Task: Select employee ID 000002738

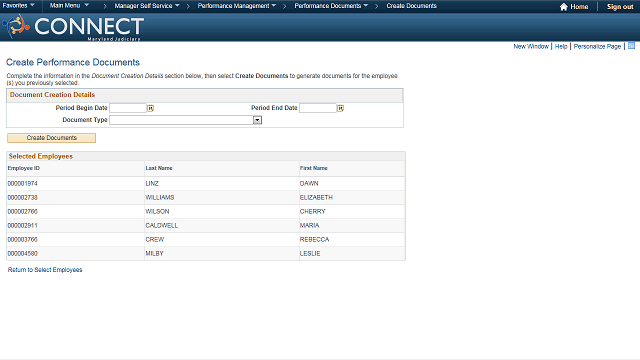Action: point(22,198)
